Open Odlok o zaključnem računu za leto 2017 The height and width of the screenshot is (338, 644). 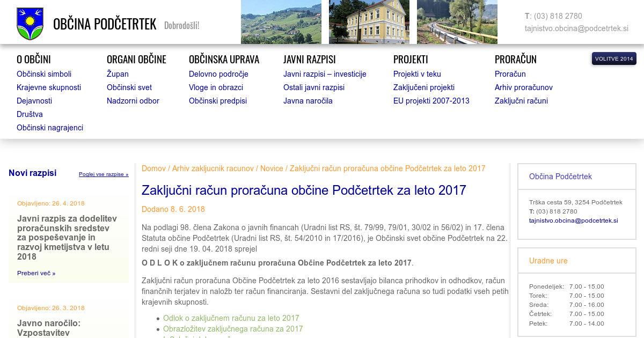point(231,318)
